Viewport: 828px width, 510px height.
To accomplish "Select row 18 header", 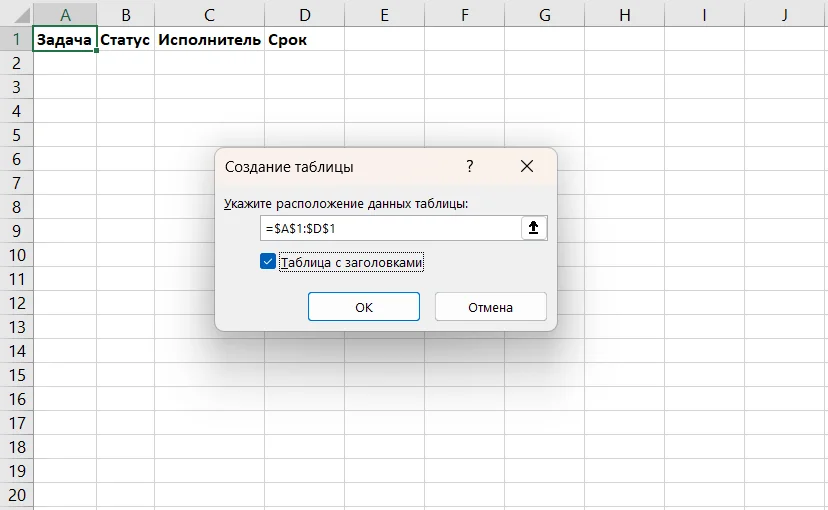I will (x=16, y=447).
